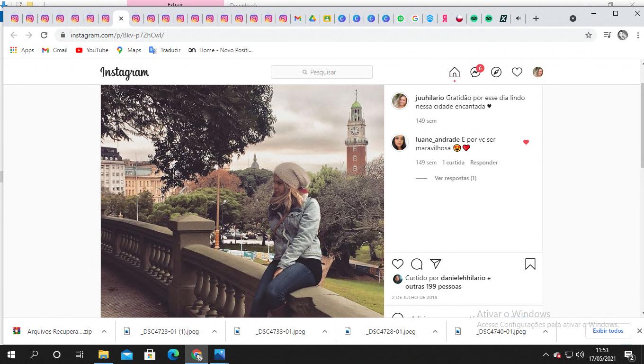Click Exibir todos downloads button
The height and width of the screenshot is (364, 644).
(608, 331)
